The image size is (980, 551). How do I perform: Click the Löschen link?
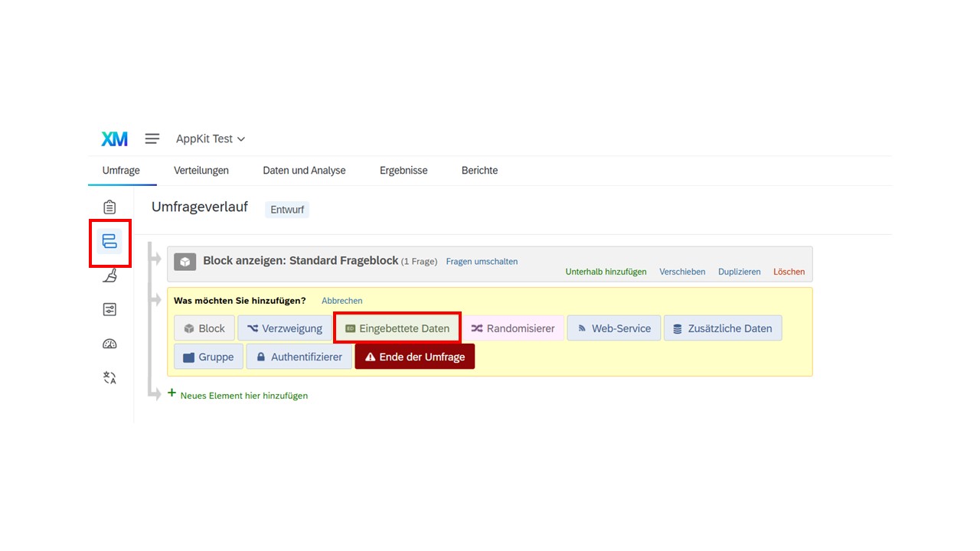pyautogui.click(x=789, y=272)
